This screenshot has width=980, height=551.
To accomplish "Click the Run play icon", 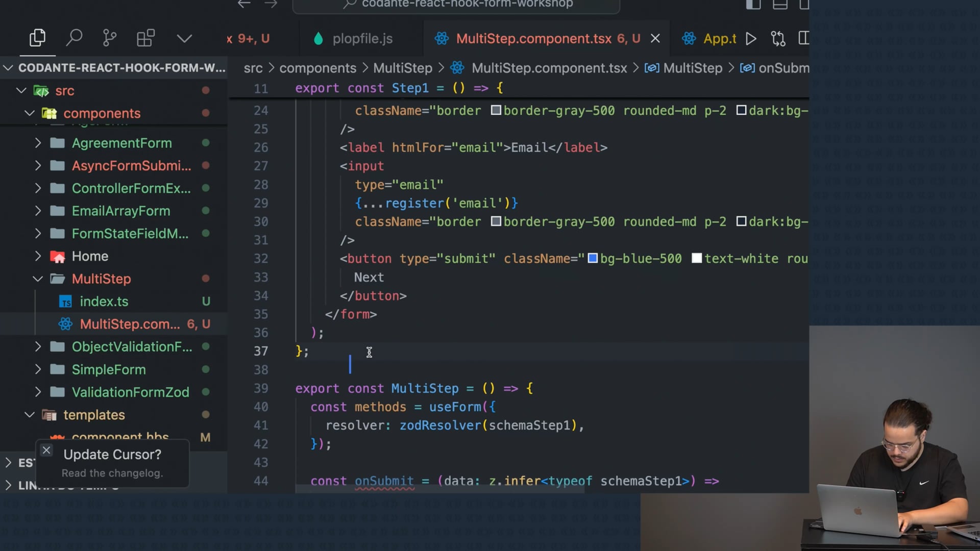I will [x=750, y=39].
